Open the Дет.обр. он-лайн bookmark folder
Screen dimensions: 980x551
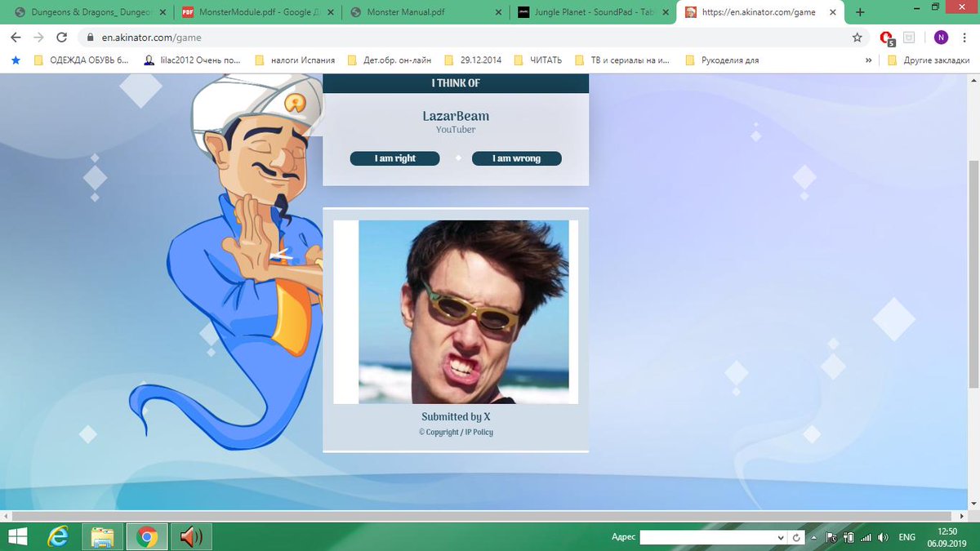tap(390, 60)
